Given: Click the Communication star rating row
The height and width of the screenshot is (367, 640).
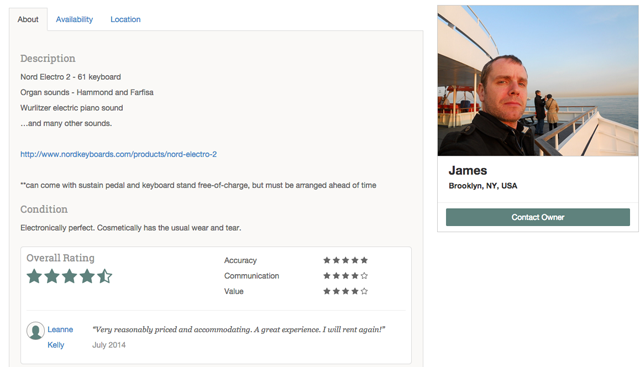Looking at the screenshot, I should tap(345, 276).
